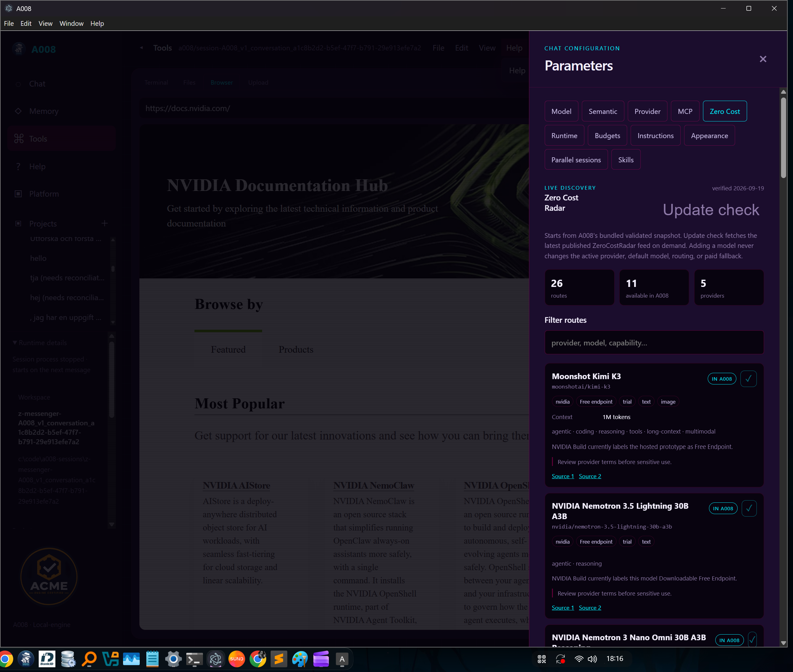Viewport: 793px width, 672px height.
Task: Click the ACME certified badge
Action: 49,576
